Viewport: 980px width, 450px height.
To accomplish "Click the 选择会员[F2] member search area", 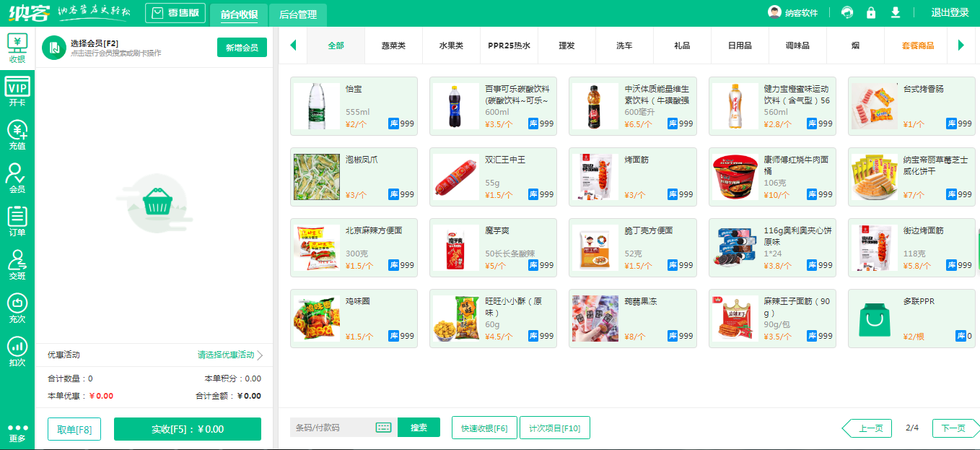I will pos(116,48).
